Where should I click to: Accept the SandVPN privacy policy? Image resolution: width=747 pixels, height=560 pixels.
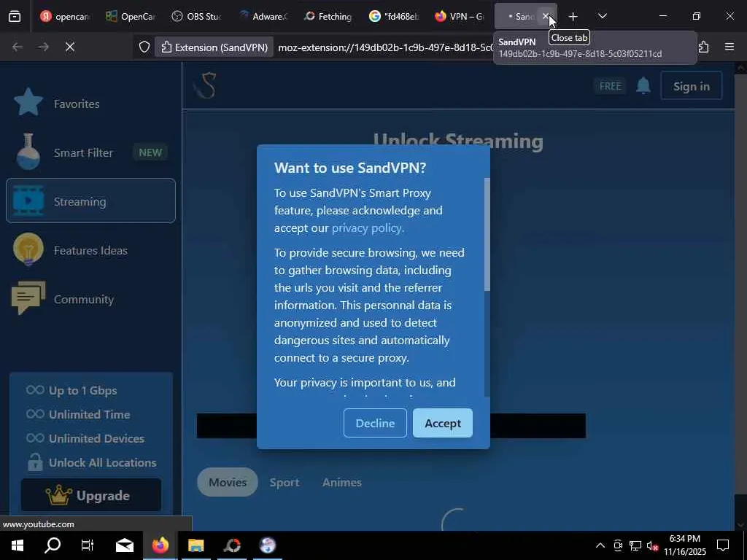[x=443, y=423]
